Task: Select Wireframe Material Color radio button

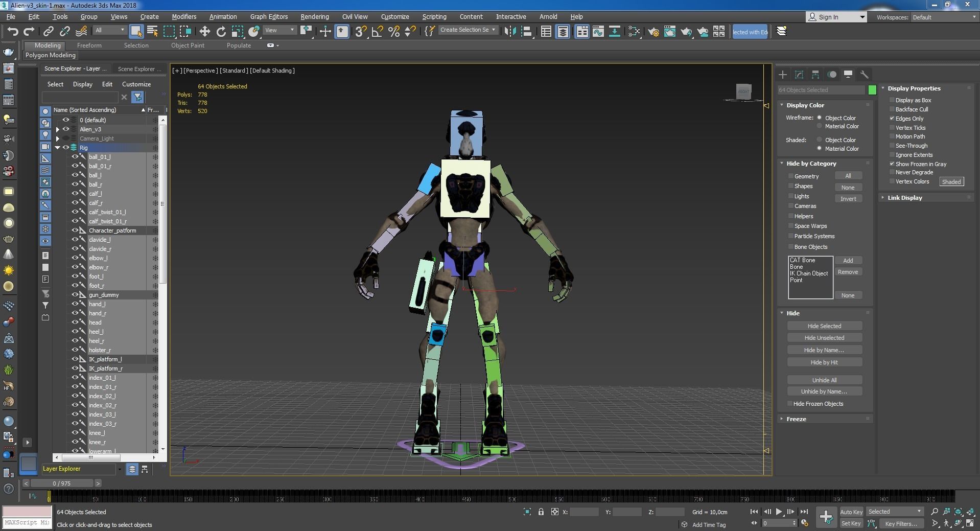Action: pos(820,126)
